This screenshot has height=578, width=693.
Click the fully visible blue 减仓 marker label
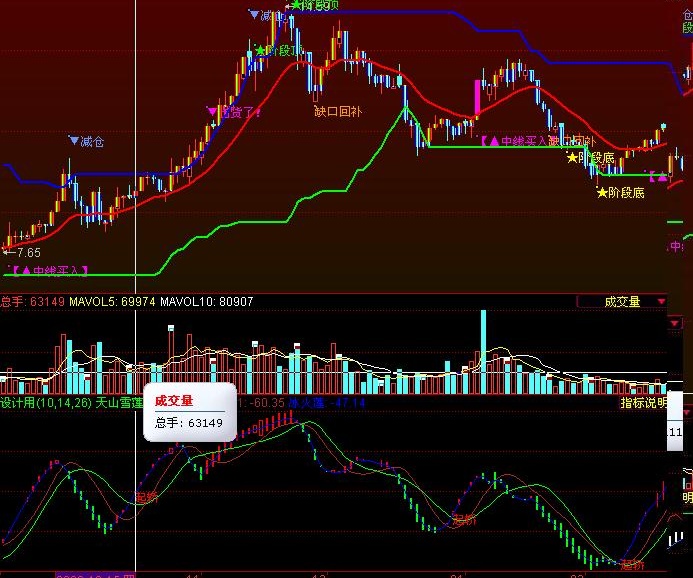pos(87,141)
